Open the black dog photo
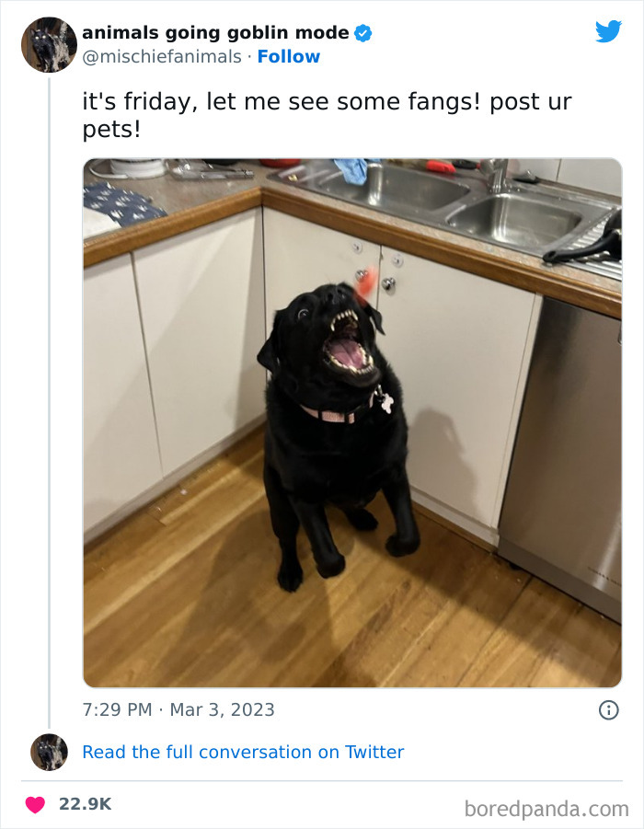 point(352,423)
